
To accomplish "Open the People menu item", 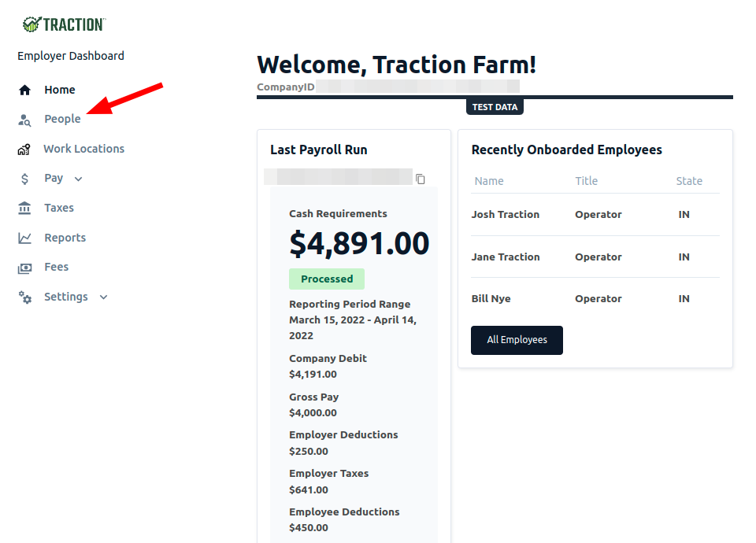I will click(63, 119).
